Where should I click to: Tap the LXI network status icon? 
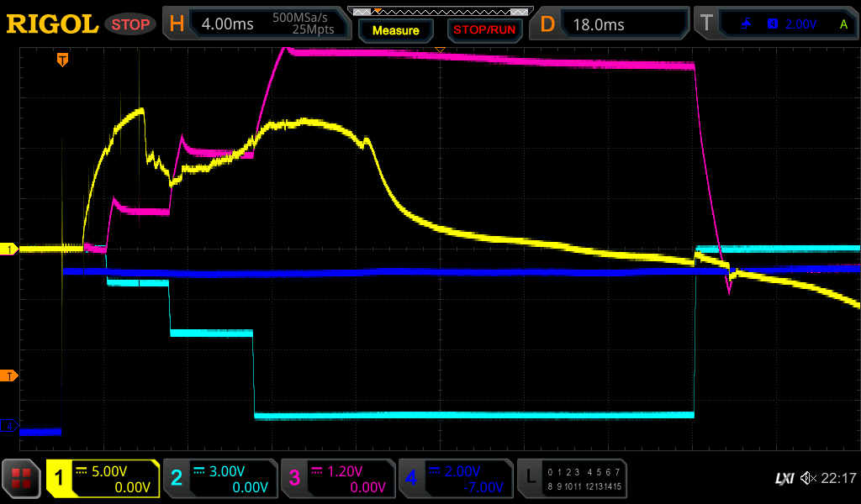coord(784,479)
